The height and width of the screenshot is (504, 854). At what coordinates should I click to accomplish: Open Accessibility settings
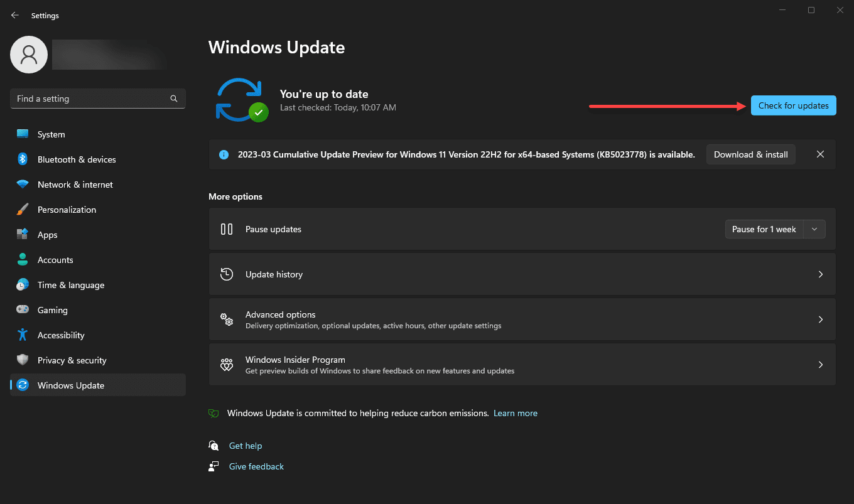(98, 335)
